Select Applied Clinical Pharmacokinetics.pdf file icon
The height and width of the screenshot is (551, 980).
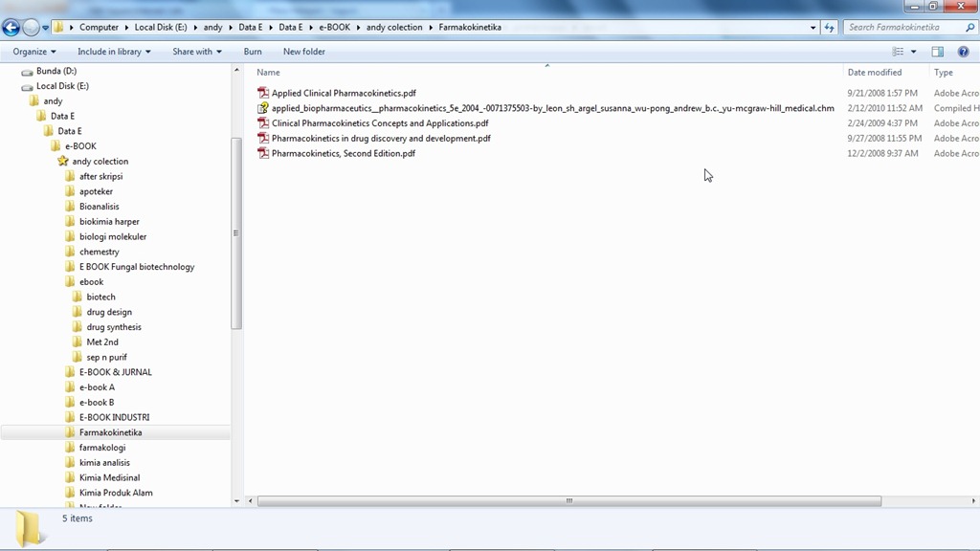(263, 93)
